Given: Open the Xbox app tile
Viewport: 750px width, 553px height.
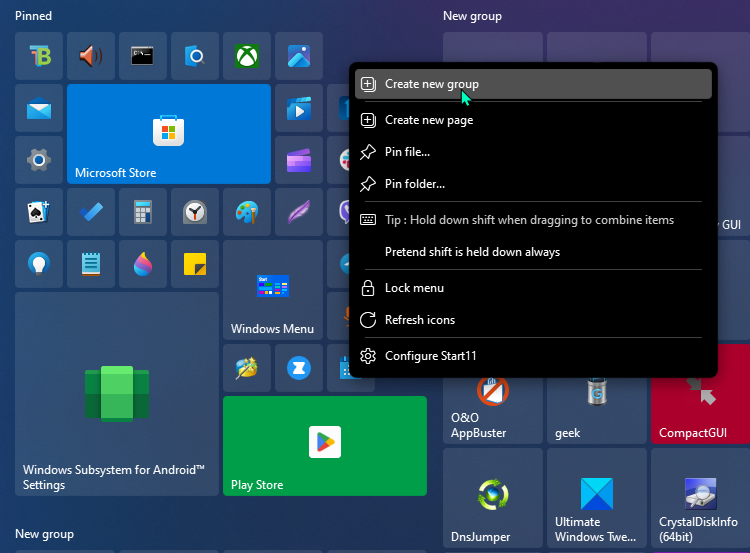Looking at the screenshot, I should click(247, 56).
